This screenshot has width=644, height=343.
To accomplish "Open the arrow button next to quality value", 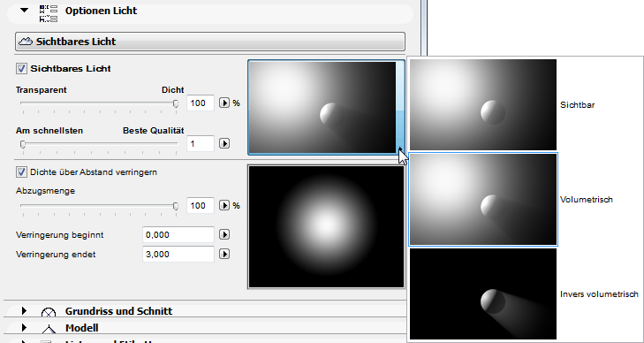I will click(x=224, y=143).
